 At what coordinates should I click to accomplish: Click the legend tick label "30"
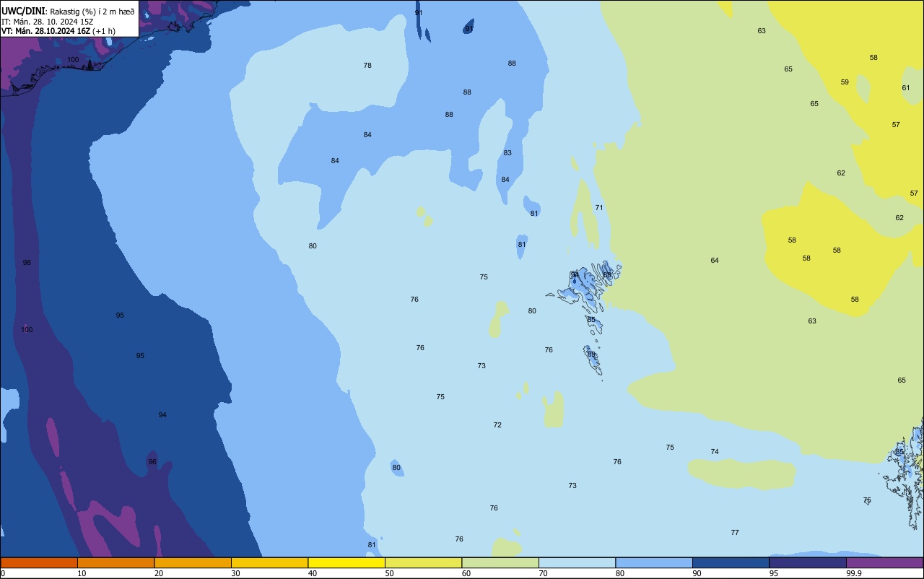point(235,573)
